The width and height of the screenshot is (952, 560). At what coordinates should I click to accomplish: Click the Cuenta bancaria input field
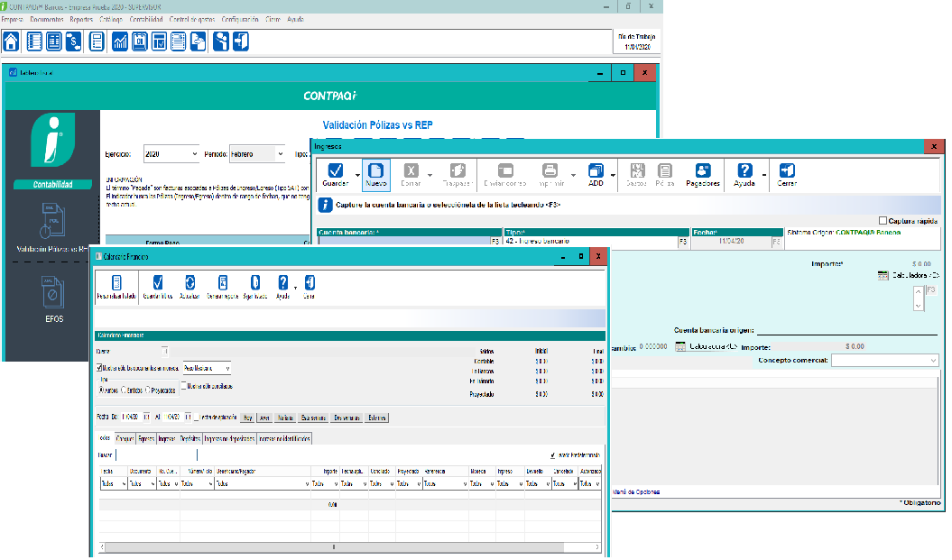click(404, 241)
